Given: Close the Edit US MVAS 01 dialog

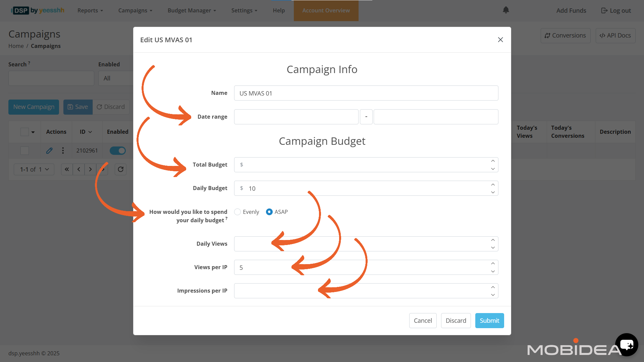Looking at the screenshot, I should 500,40.
